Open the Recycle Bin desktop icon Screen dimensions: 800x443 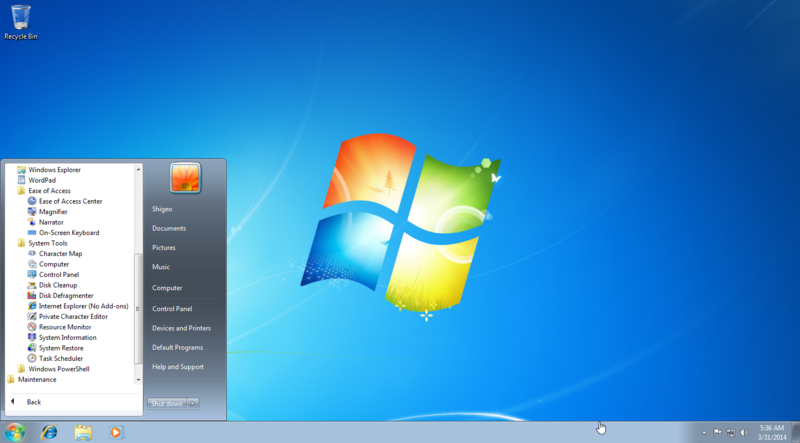(21, 22)
